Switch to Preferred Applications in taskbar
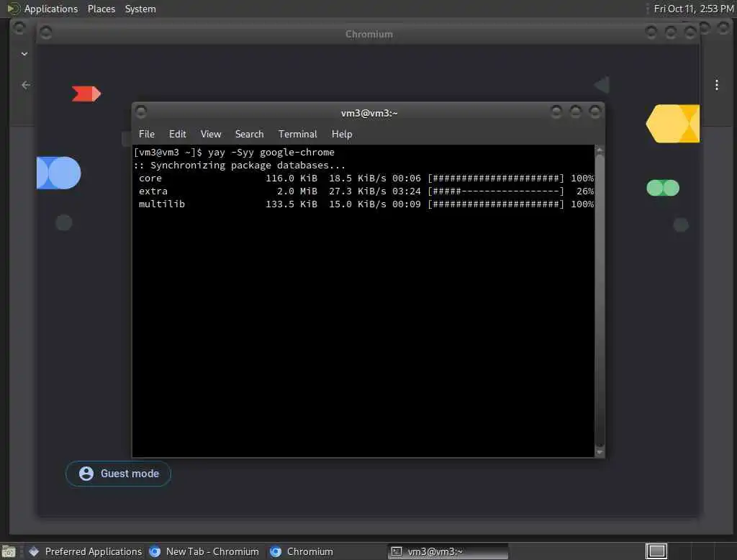The height and width of the screenshot is (560, 737). [x=85, y=551]
